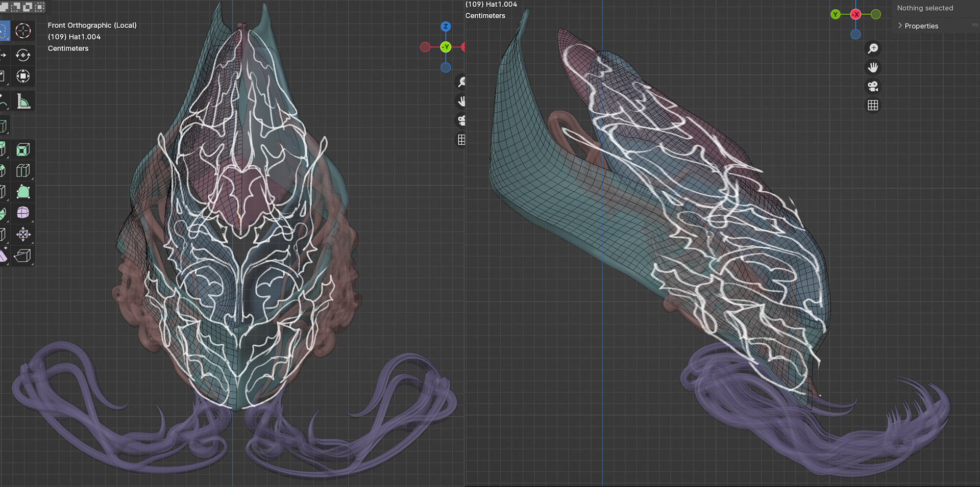Click bottom blue dot on right gizmo
This screenshot has width=980, height=487.
click(x=856, y=34)
